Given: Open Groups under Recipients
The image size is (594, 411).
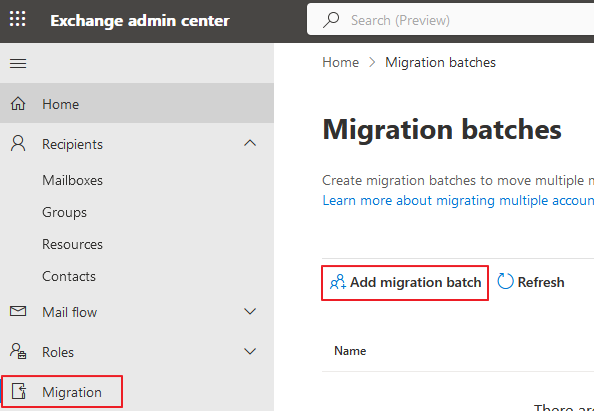Looking at the screenshot, I should [x=64, y=213].
